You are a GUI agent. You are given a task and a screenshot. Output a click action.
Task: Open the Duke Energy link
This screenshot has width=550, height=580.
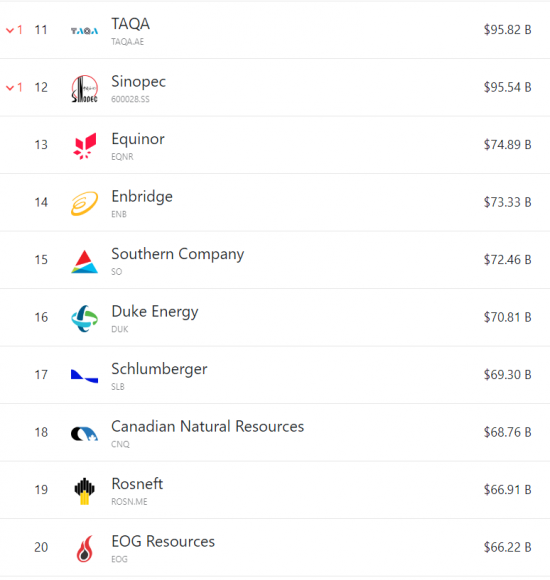tap(155, 312)
